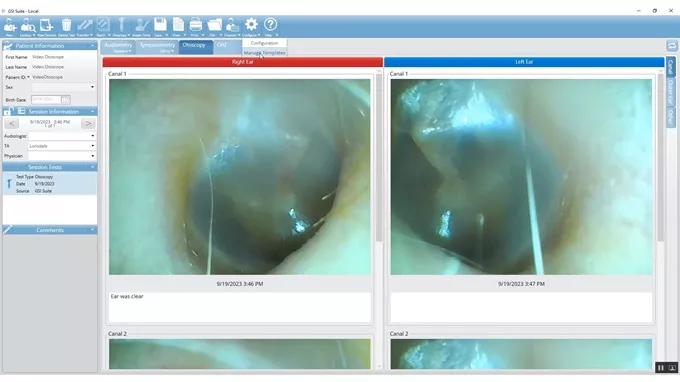Select the vertical Canal side tab
The image size is (680, 382).
click(670, 67)
